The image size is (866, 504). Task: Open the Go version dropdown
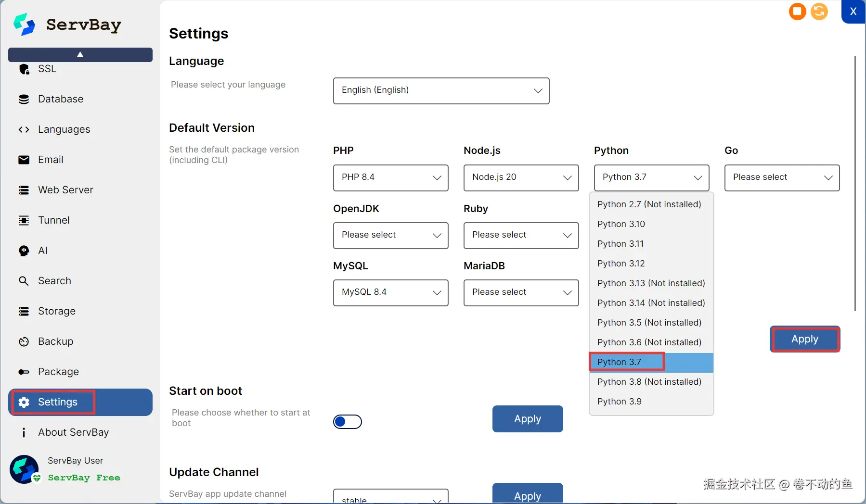click(x=782, y=177)
